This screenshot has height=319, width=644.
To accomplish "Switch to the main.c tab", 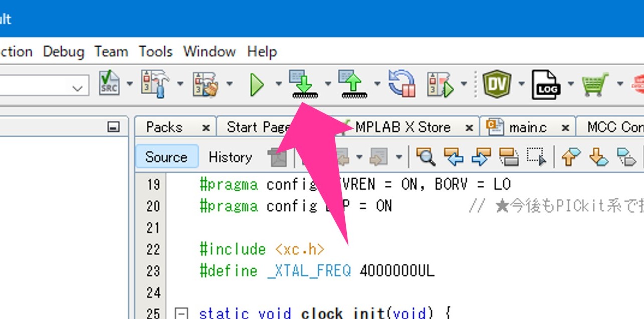I will pos(526,127).
